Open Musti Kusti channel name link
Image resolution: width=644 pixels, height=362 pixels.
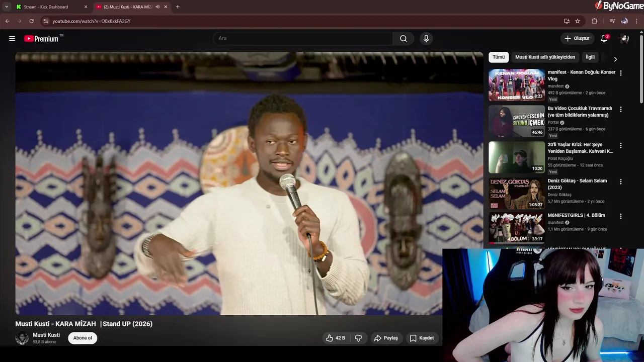tap(46, 335)
